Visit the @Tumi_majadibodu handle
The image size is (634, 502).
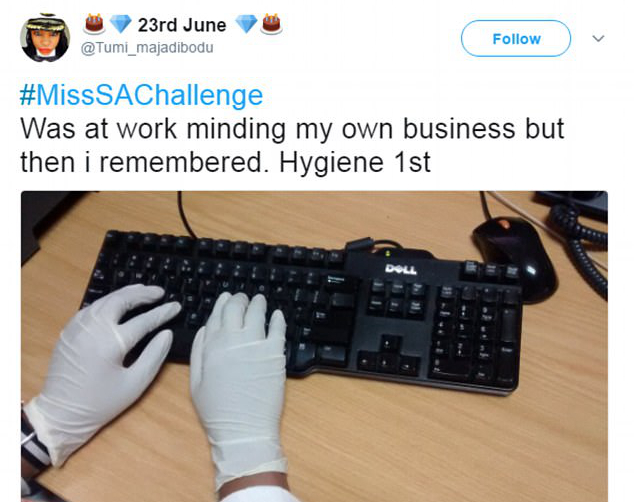147,48
